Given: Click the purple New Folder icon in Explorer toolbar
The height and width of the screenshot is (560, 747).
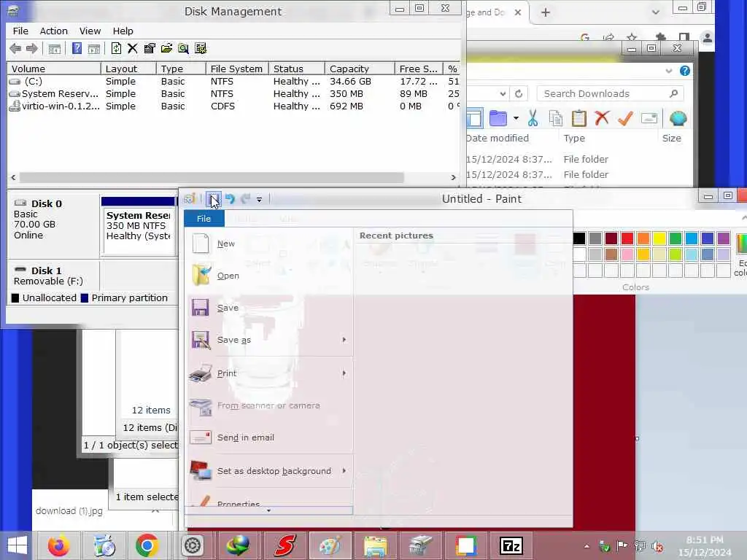Looking at the screenshot, I should click(x=498, y=118).
